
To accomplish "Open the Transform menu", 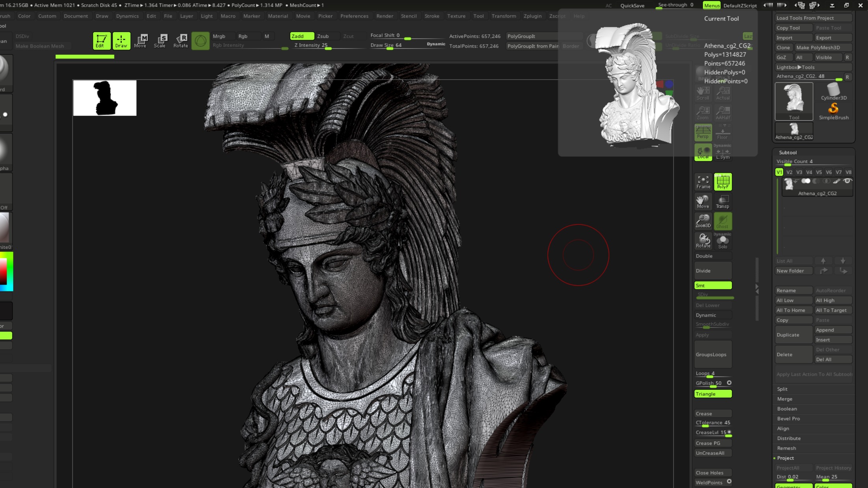I will coord(504,16).
